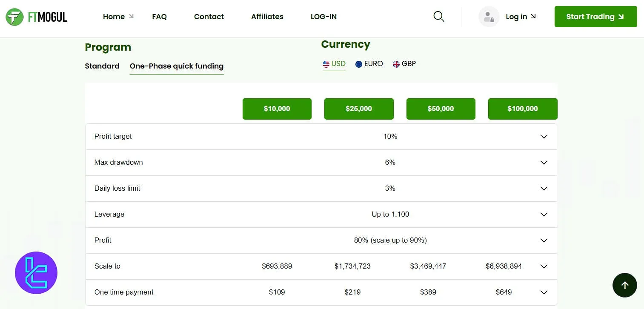
Task: Expand the Profit target row
Action: coord(544,137)
